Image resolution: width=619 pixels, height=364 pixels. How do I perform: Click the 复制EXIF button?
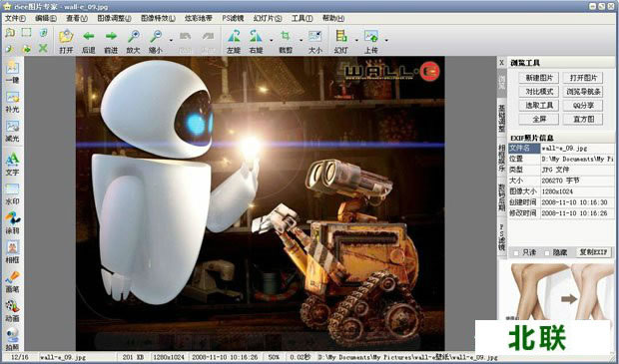click(593, 252)
